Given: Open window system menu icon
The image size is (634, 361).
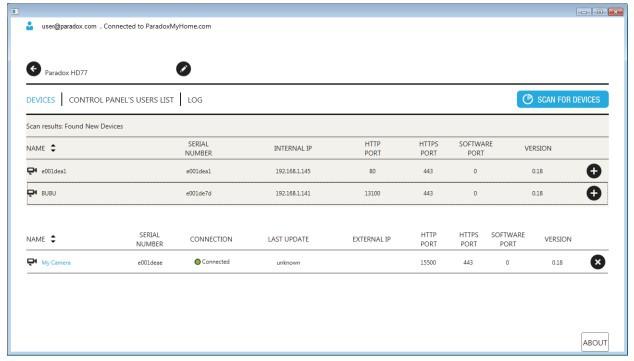Looking at the screenshot, I should pyautogui.click(x=15, y=11).
